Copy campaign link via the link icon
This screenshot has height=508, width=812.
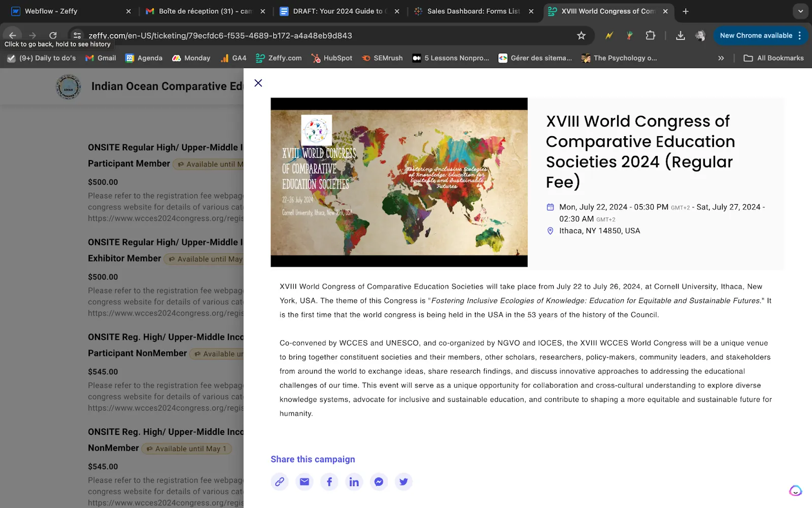pos(280,482)
